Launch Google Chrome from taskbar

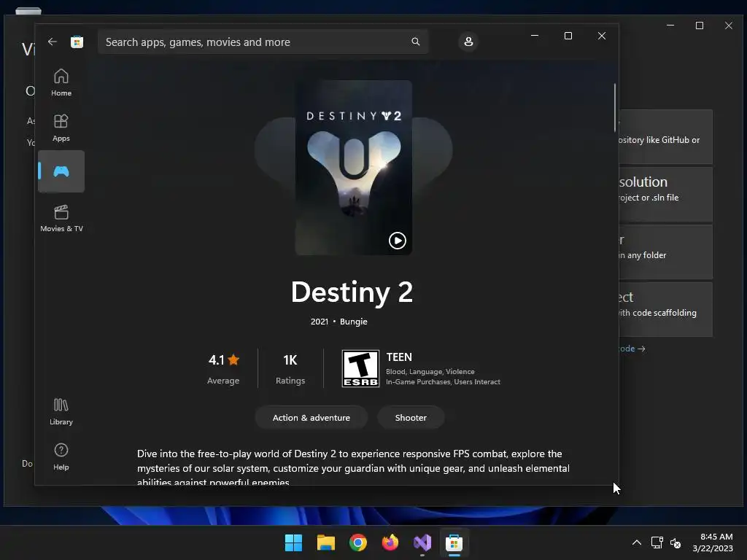pos(358,542)
